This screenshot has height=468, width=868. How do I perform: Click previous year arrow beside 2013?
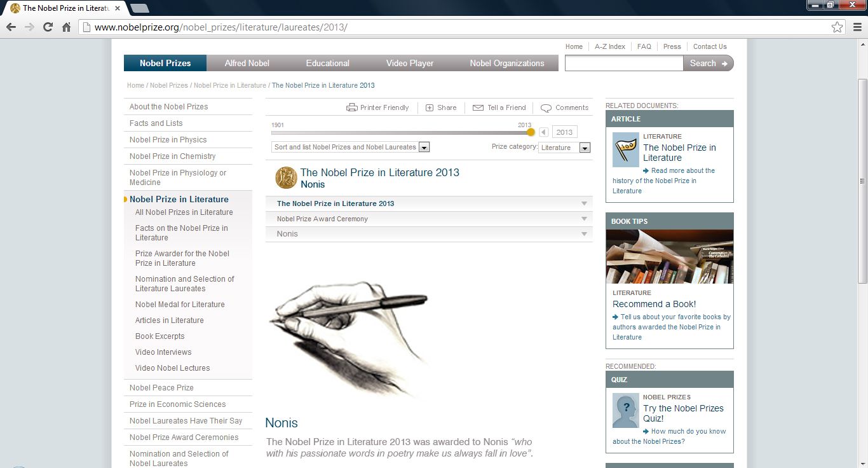click(543, 132)
